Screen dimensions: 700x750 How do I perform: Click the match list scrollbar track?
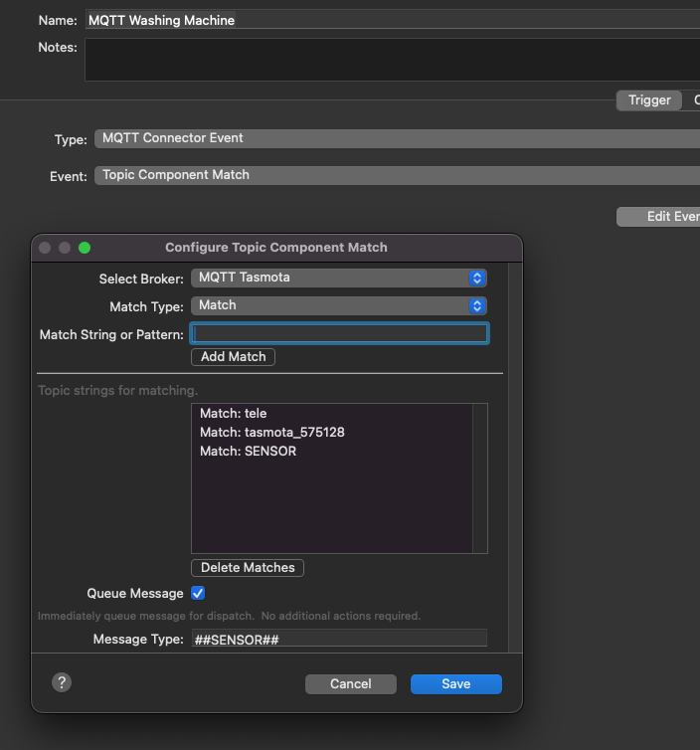[x=479, y=478]
